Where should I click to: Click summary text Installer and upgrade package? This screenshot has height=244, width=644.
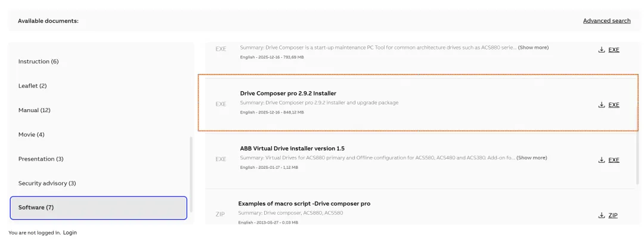tap(319, 103)
